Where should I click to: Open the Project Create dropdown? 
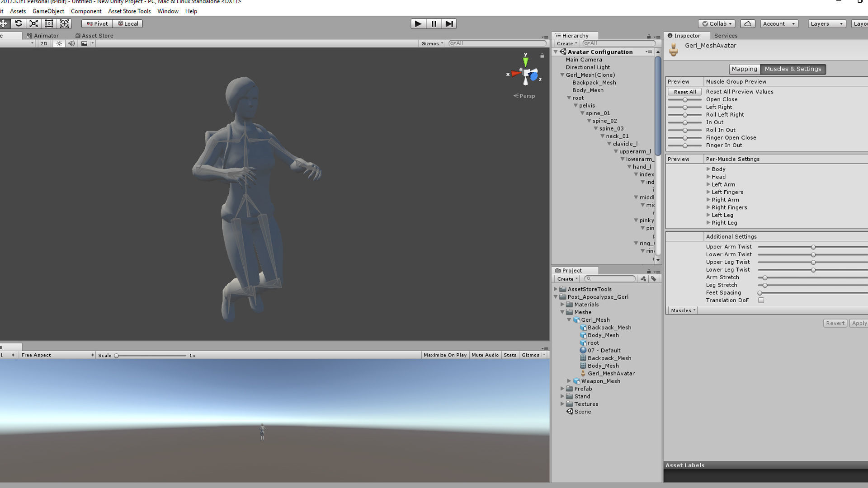pyautogui.click(x=567, y=279)
